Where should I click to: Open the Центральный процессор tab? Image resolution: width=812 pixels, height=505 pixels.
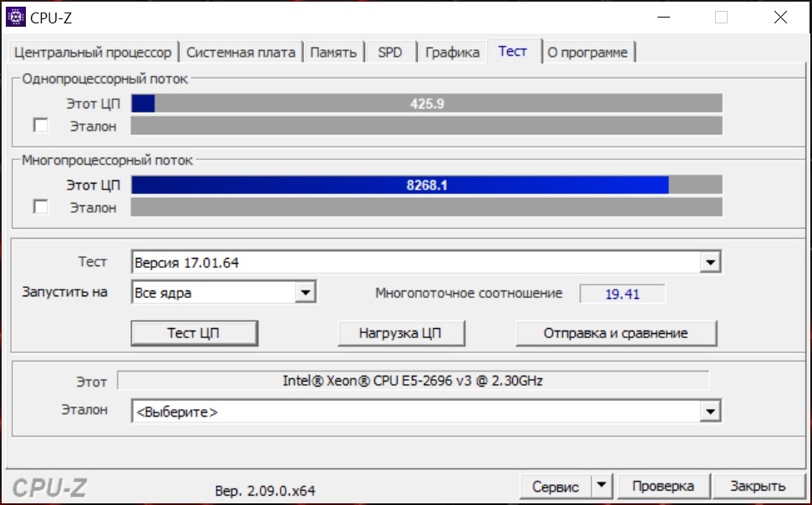(x=93, y=53)
